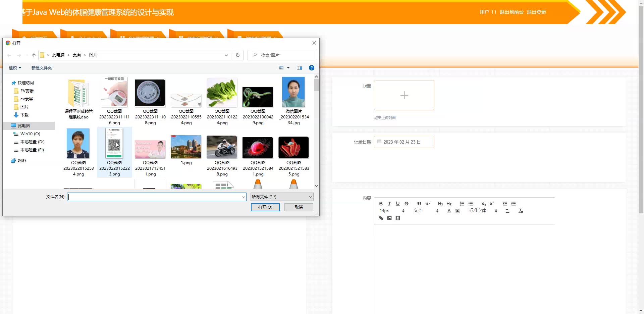Select 此电脑 in the navigation tree
644x314 pixels.
click(23, 125)
